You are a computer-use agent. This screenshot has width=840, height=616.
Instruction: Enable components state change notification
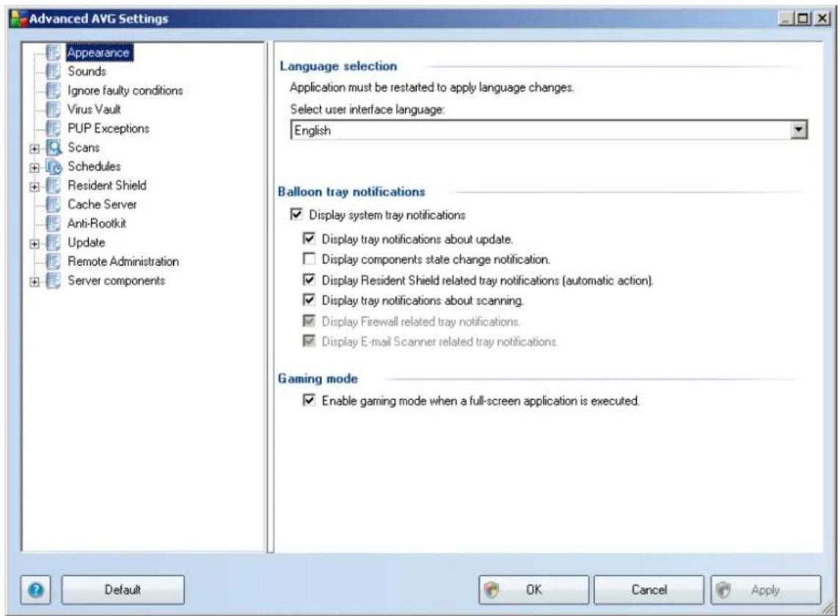[x=309, y=259]
